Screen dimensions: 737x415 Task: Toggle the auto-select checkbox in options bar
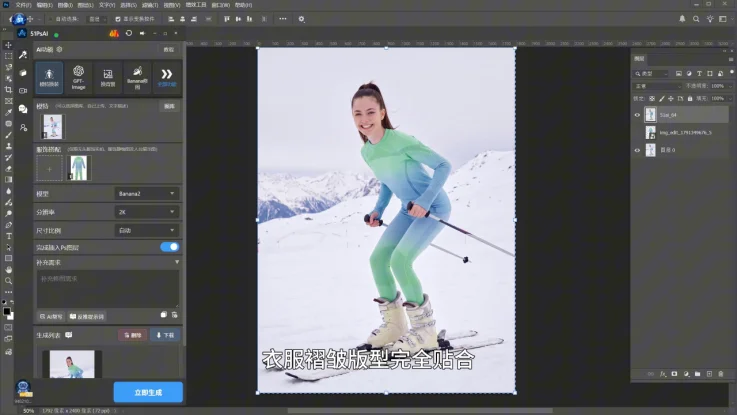[51, 19]
